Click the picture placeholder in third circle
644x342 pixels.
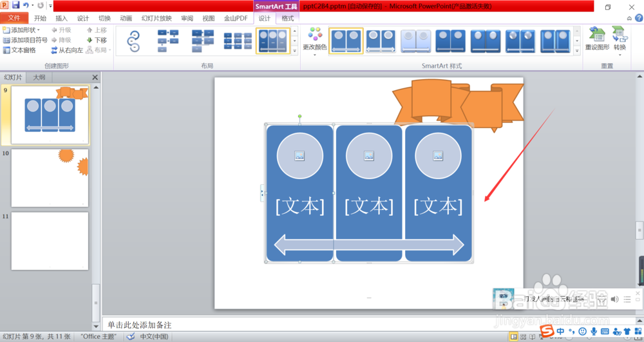[438, 156]
